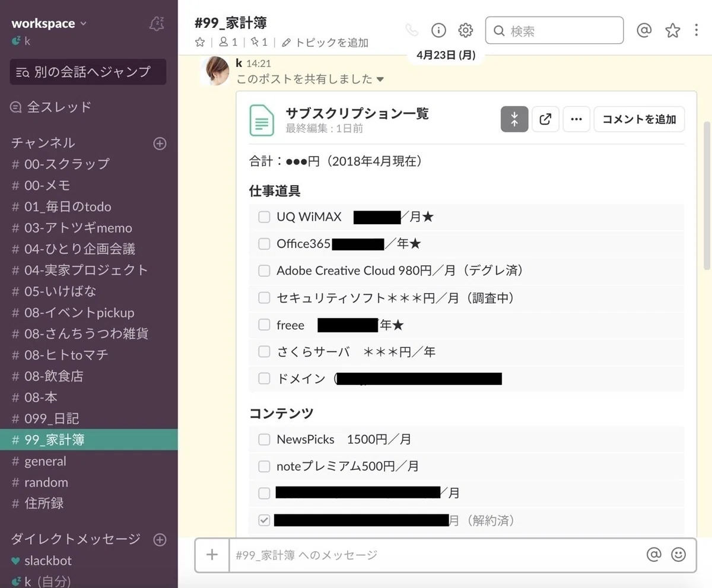Screen dimensions: 712x588
Task: Click the 検索 search field
Action: tap(554, 30)
